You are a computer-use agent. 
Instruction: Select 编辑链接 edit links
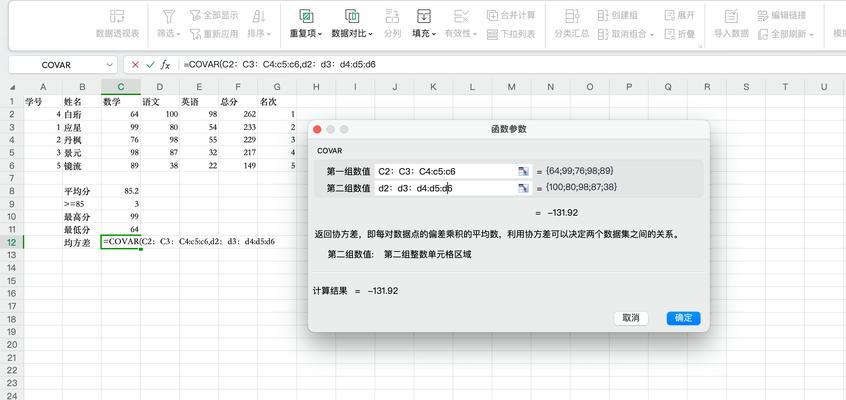781,15
